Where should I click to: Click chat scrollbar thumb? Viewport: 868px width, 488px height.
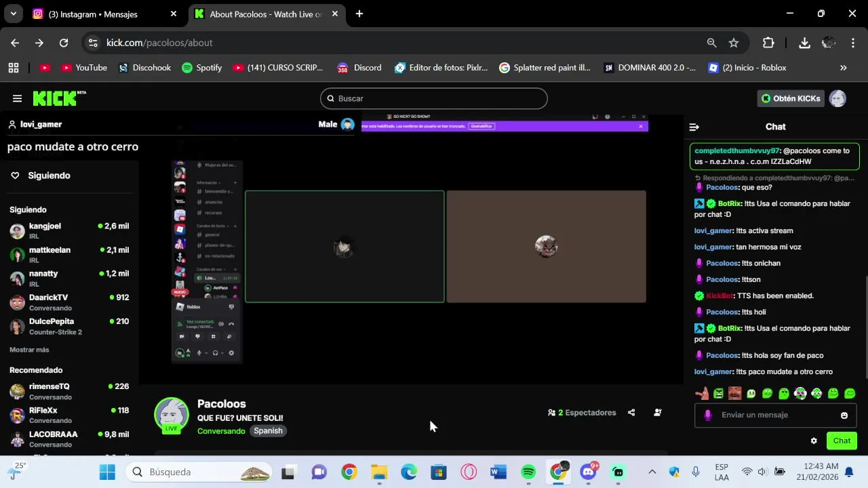click(x=865, y=327)
